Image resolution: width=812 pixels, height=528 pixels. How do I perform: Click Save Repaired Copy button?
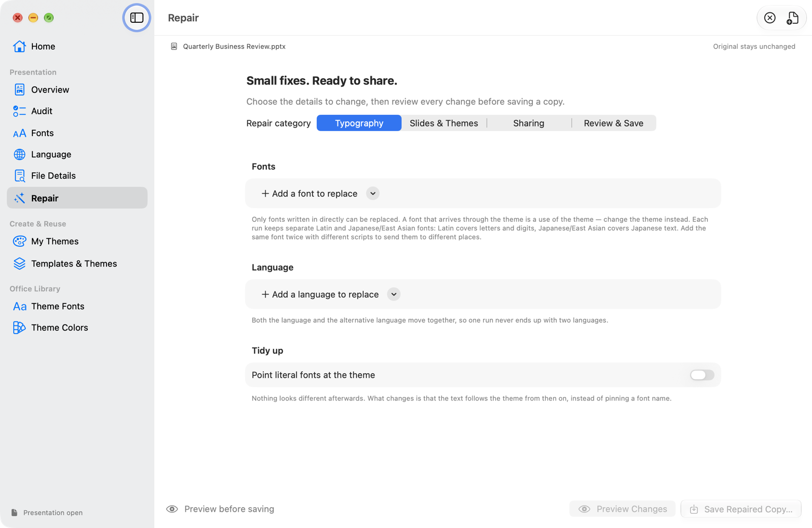click(x=741, y=509)
